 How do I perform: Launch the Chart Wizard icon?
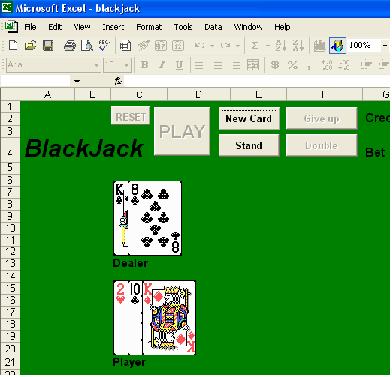pyautogui.click(x=319, y=45)
